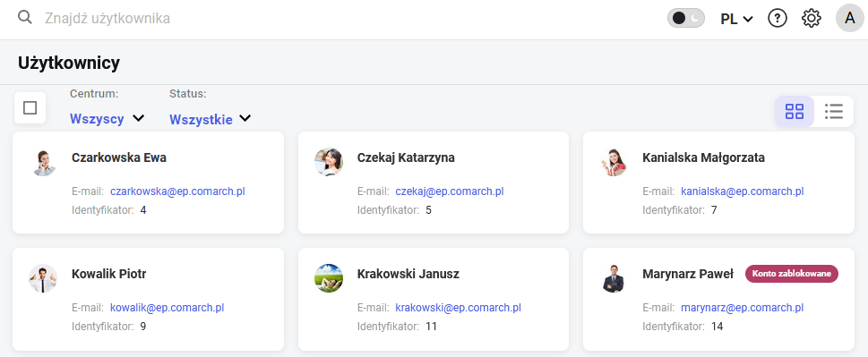Image resolution: width=868 pixels, height=357 pixels.
Task: Open settings via the gear icon
Action: click(811, 18)
